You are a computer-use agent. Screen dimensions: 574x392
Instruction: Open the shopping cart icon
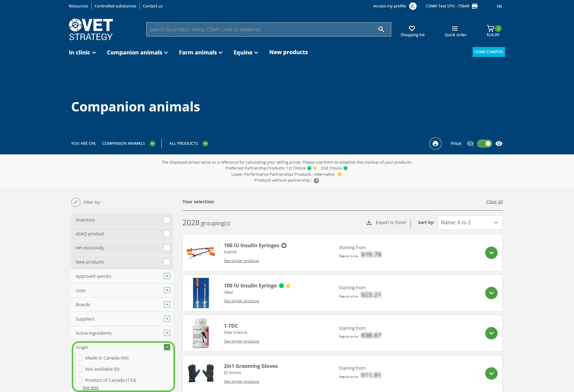(490, 28)
